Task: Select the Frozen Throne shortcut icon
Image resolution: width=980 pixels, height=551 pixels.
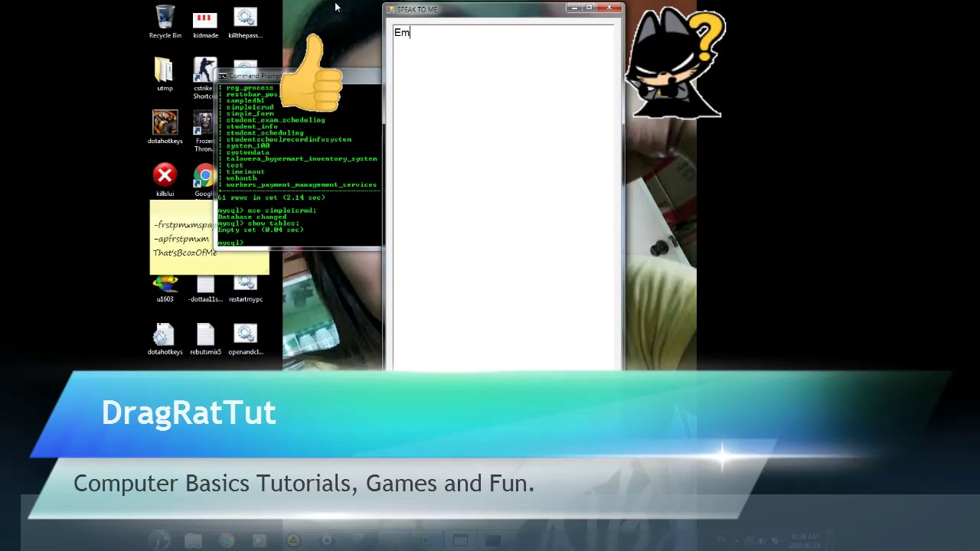Action: [204, 132]
